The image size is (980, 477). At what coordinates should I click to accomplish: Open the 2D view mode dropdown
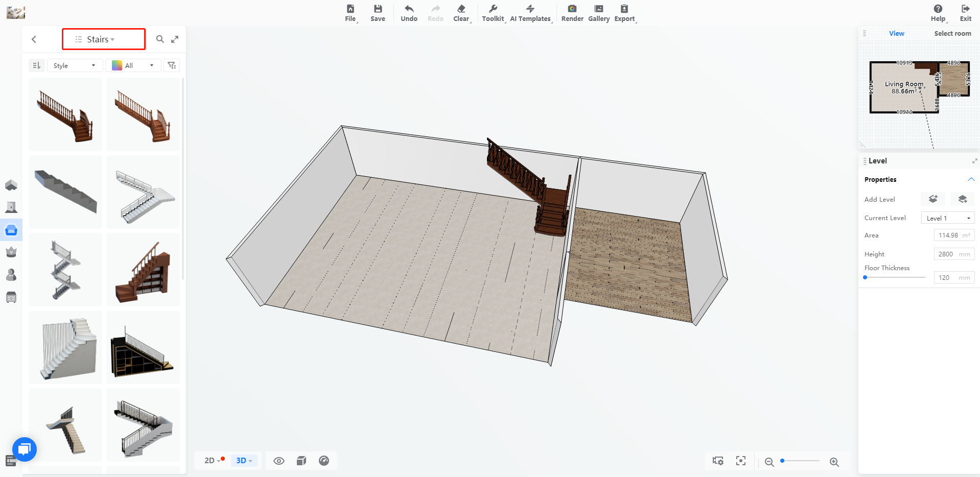point(213,461)
